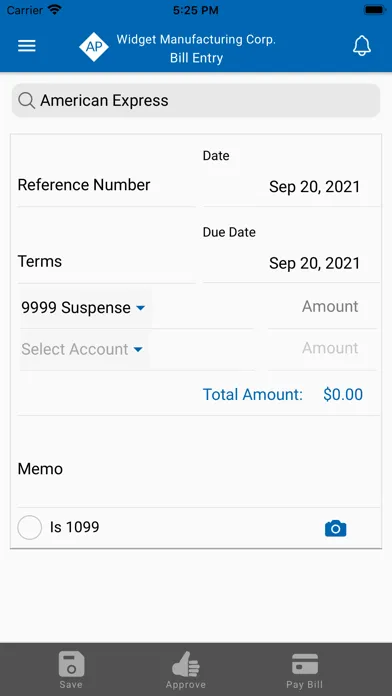This screenshot has width=392, height=696.
Task: Open the hamburger menu
Action: tap(27, 46)
